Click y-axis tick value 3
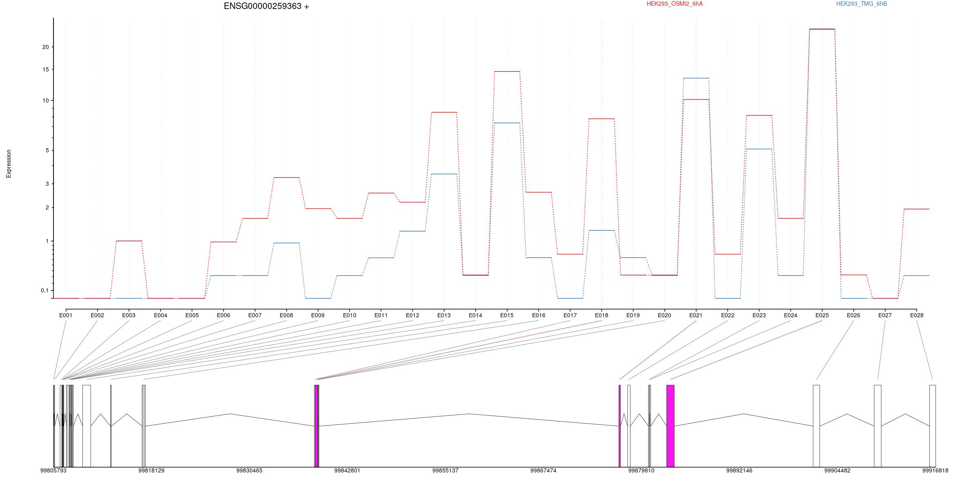 pos(47,184)
